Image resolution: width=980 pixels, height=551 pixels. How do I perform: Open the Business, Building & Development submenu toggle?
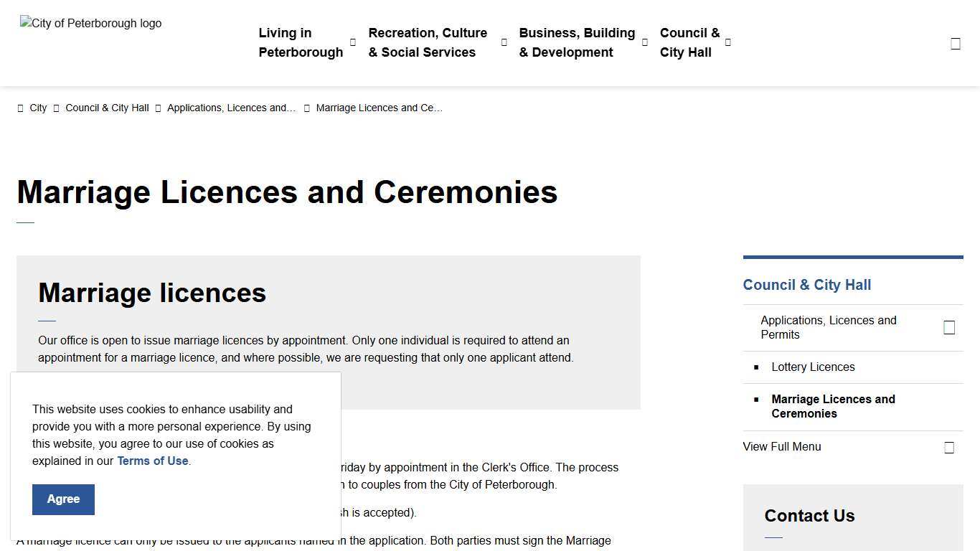(644, 42)
